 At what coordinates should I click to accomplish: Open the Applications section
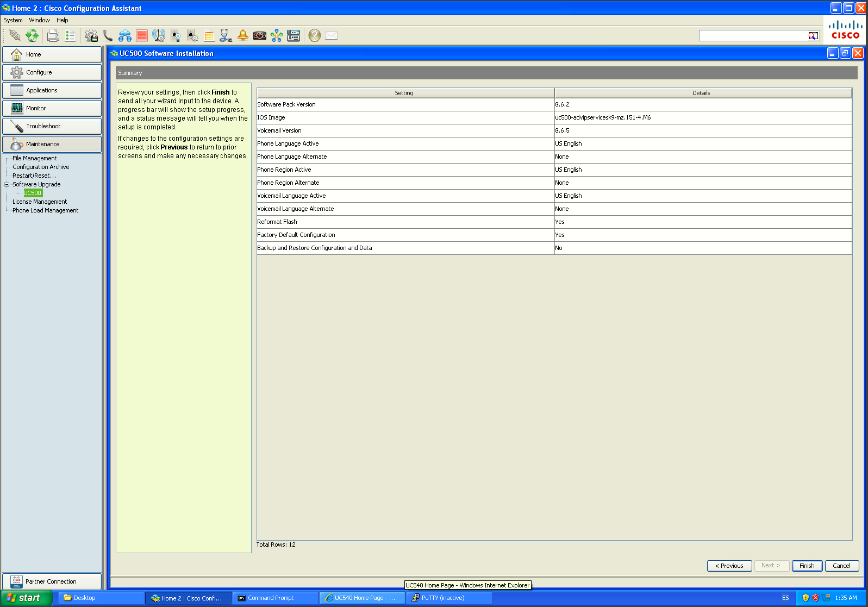(52, 90)
